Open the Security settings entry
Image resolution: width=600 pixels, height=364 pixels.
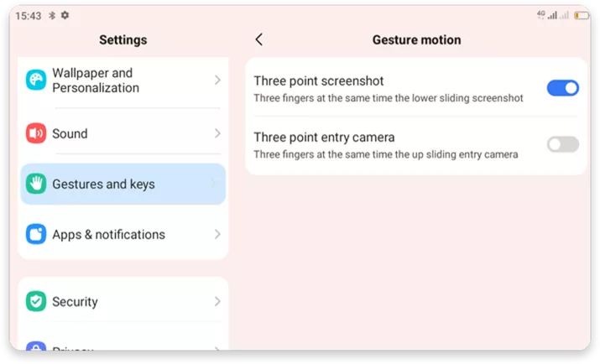point(75,301)
